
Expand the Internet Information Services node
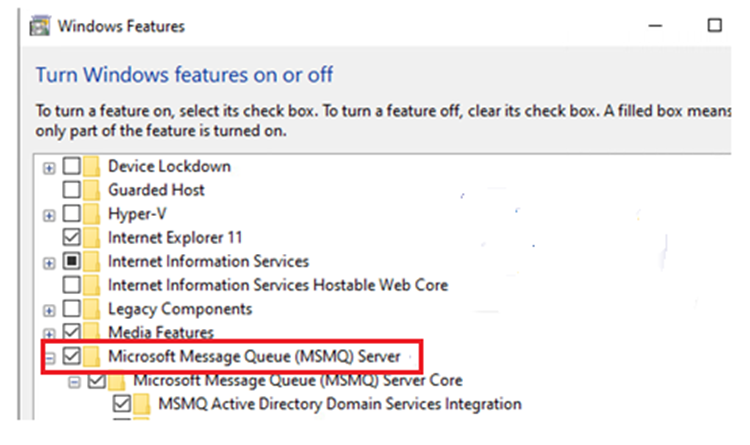coord(49,263)
